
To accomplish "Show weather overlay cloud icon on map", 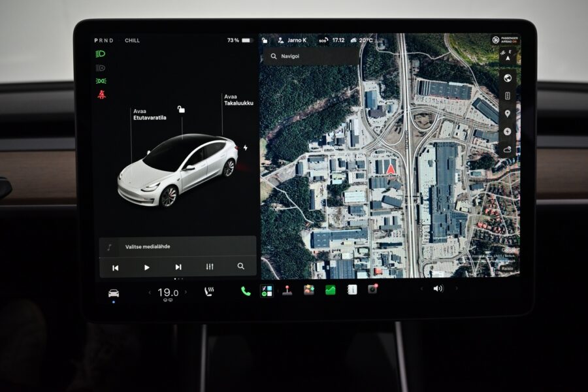I will pyautogui.click(x=508, y=150).
